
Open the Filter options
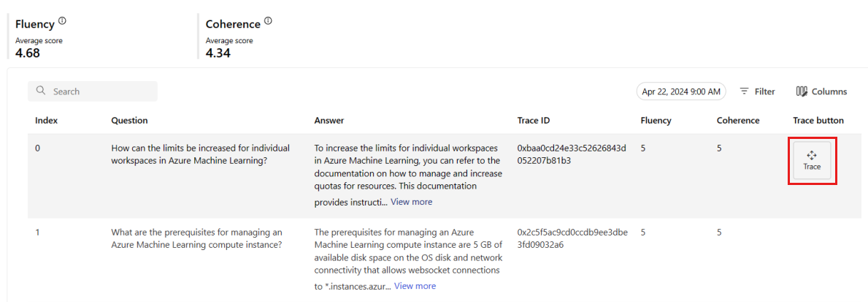pyautogui.click(x=757, y=91)
